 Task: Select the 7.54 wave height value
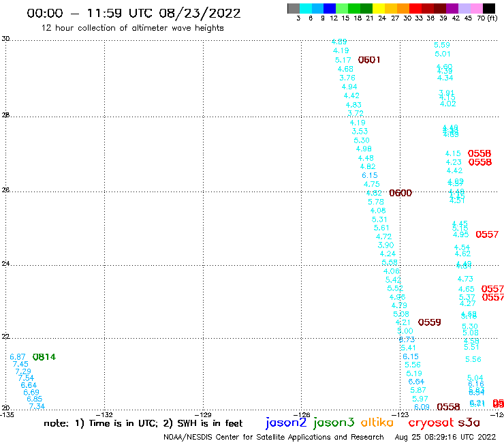click(x=26, y=378)
